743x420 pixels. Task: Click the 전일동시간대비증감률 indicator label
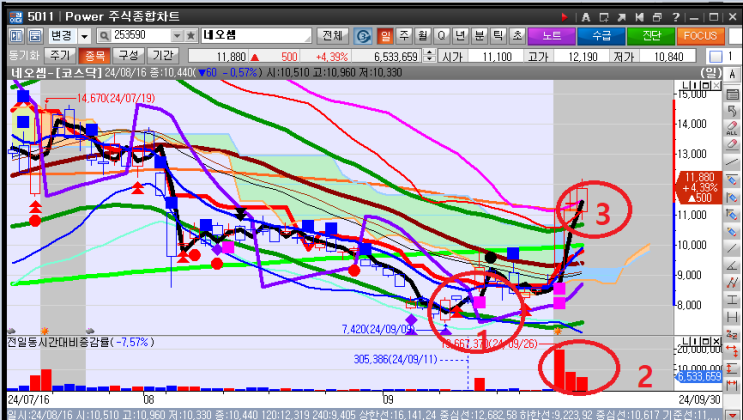pos(58,342)
